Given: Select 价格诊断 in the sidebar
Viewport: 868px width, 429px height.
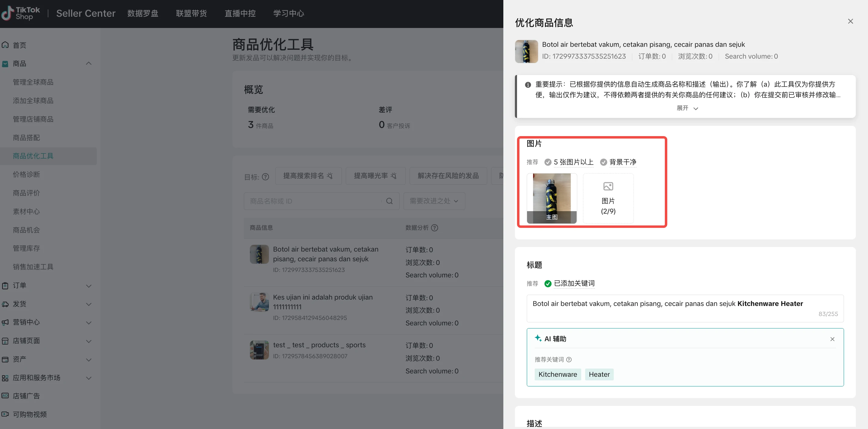Looking at the screenshot, I should [26, 174].
